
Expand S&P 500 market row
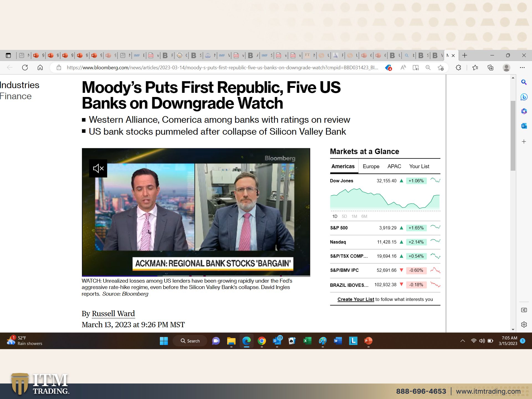pyautogui.click(x=385, y=228)
